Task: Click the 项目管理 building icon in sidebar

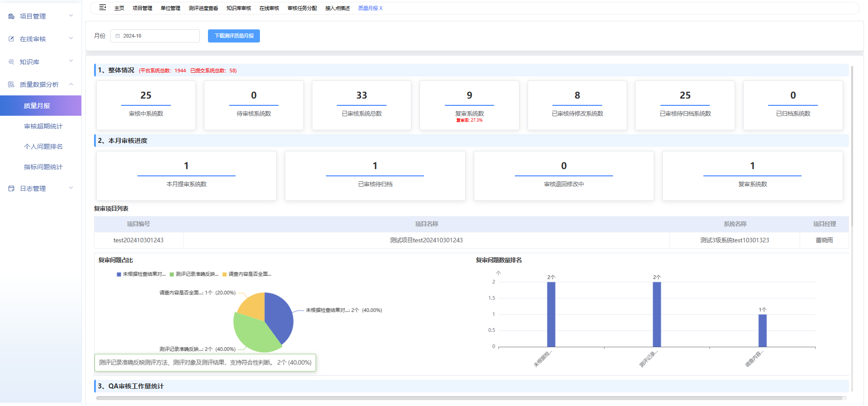Action: [x=11, y=16]
